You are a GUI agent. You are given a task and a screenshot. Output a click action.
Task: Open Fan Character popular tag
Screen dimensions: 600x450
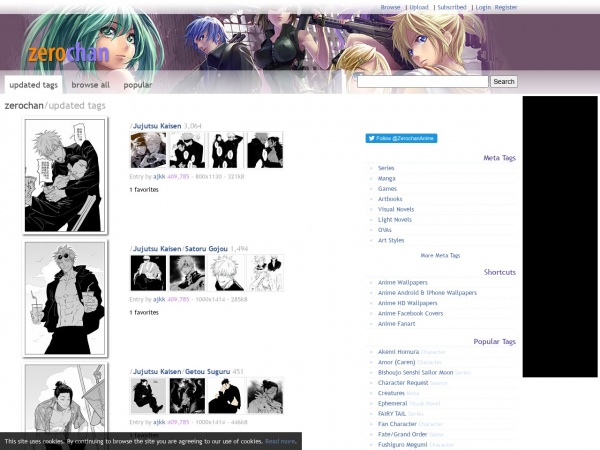(x=397, y=424)
